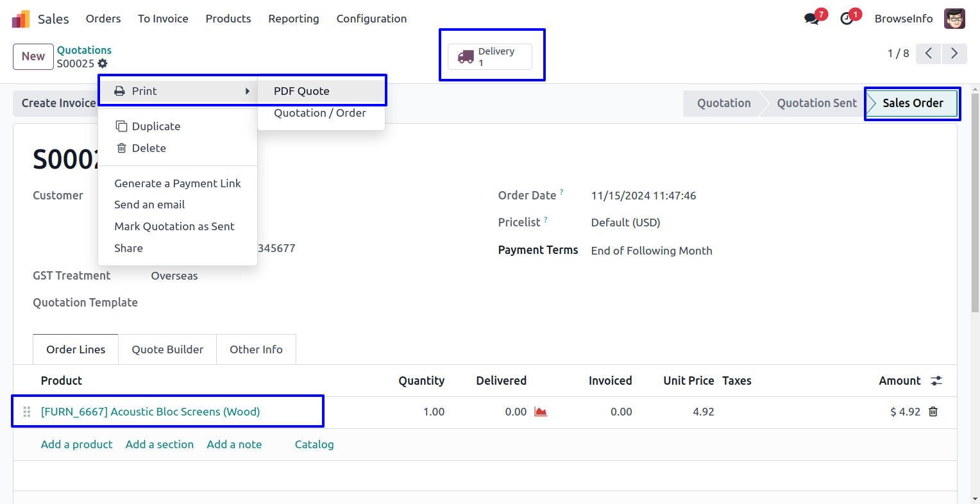Click the quantity 1.00 cell
980x504 pixels.
(x=434, y=412)
